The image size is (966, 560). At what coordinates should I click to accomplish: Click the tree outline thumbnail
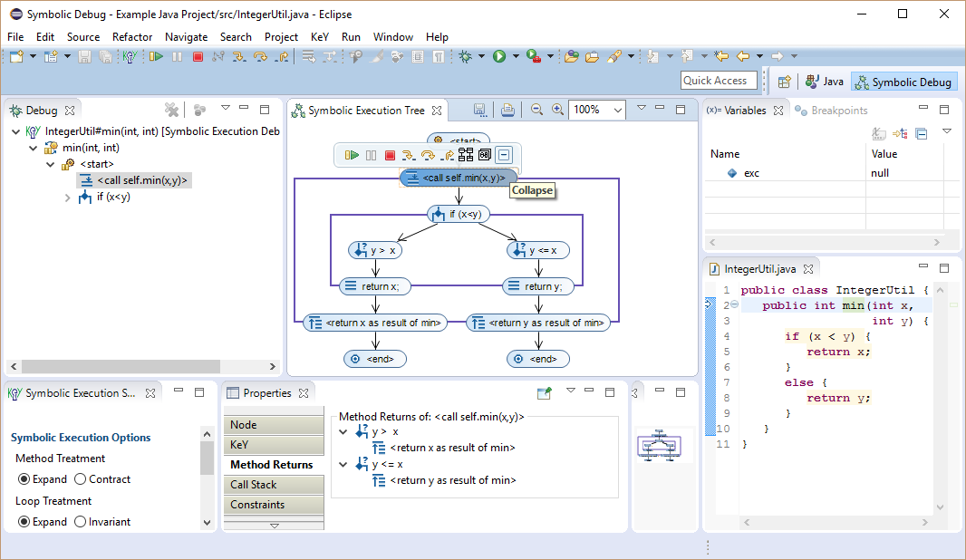pyautogui.click(x=659, y=446)
